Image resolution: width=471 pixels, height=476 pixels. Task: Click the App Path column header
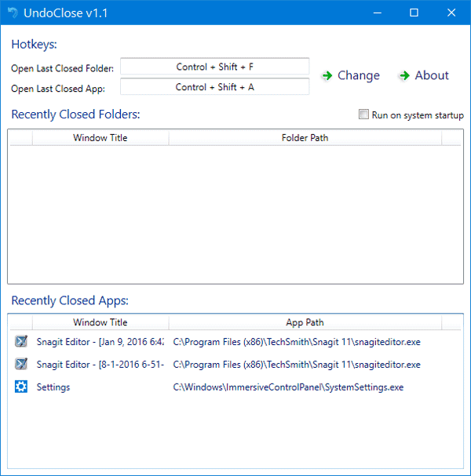click(x=305, y=322)
